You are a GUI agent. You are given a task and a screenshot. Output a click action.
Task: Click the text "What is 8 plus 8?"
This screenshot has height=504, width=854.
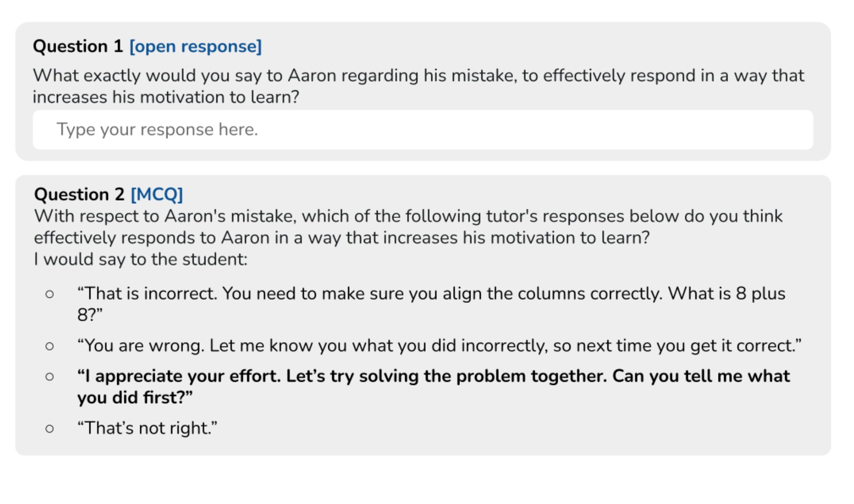[x=431, y=304]
